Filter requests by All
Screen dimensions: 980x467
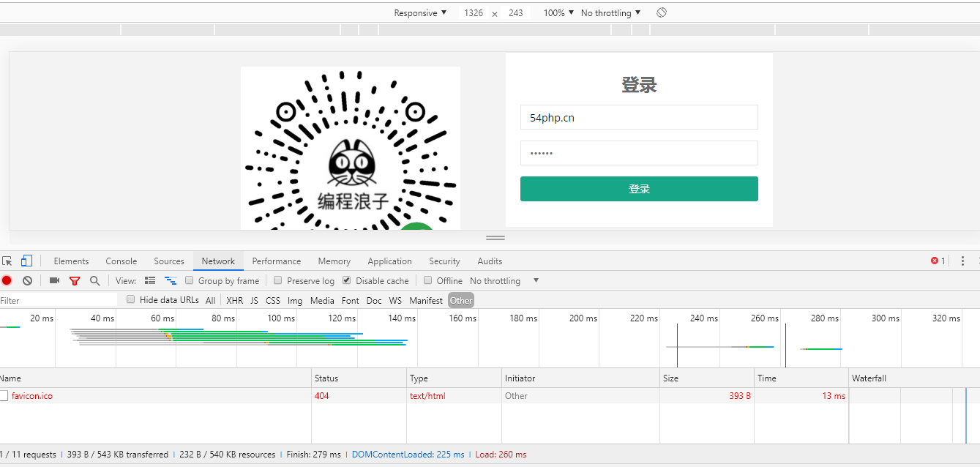(x=211, y=300)
